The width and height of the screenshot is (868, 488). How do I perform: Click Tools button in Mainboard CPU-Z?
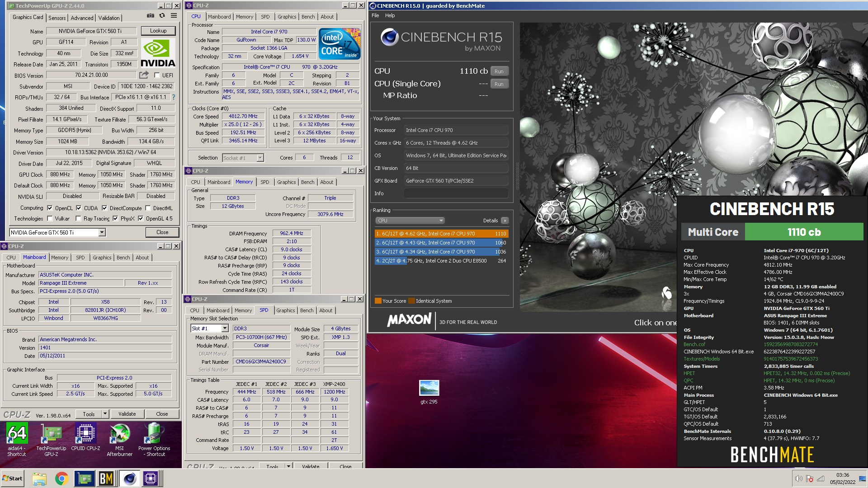(x=89, y=414)
